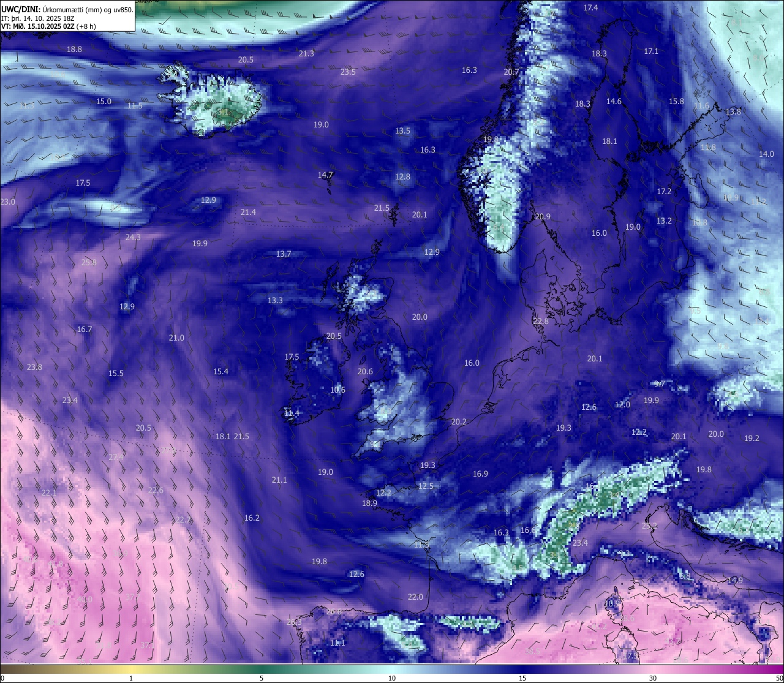Viewport: 784px width, 683px height.
Task: Click the 21.1 value label
Action: [279, 480]
